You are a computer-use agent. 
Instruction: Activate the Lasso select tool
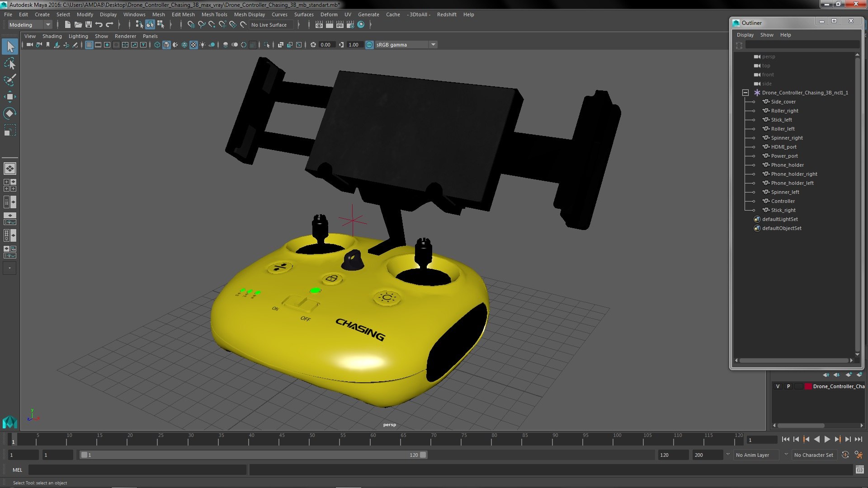10,64
